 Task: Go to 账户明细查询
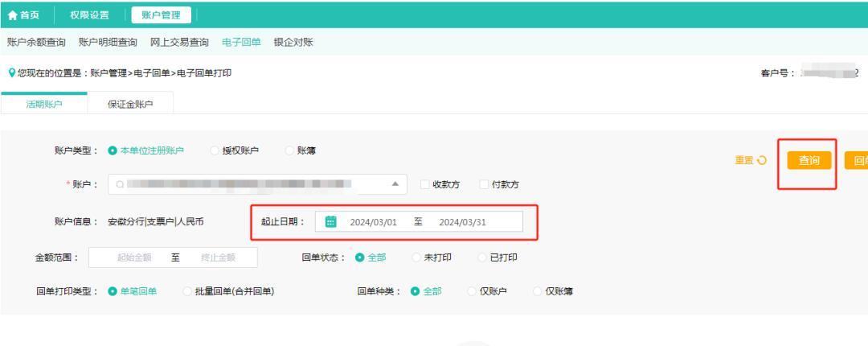coord(108,42)
